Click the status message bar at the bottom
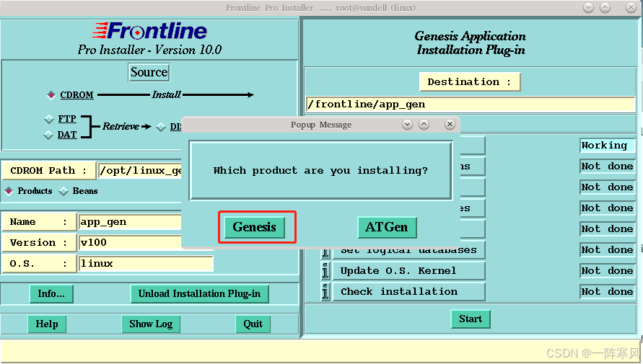The image size is (643, 364). click(x=321, y=351)
